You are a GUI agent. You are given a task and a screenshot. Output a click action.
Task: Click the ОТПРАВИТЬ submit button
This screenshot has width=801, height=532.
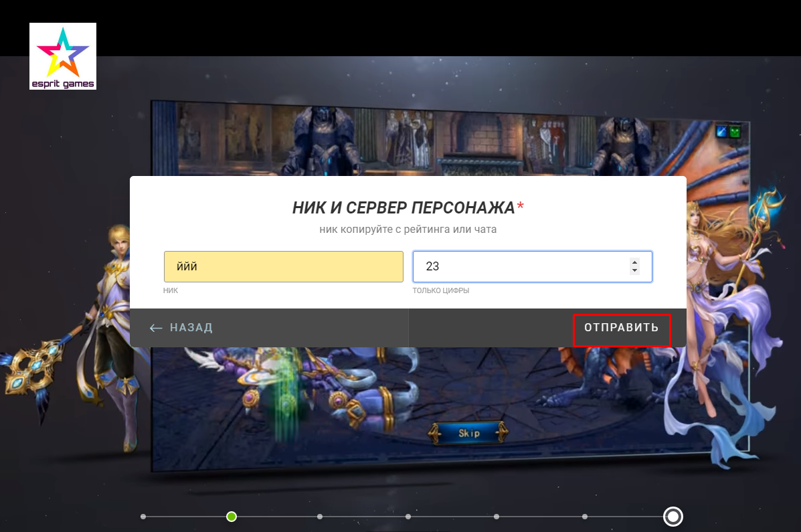pyautogui.click(x=621, y=328)
